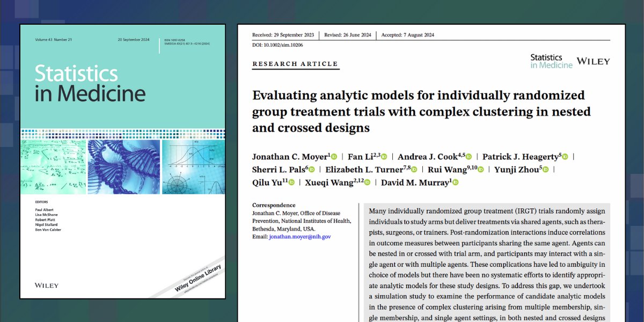Viewport: 644px width, 322px height.
Task: Open jonathan.moyer@nih.gov email link
Action: click(300, 236)
